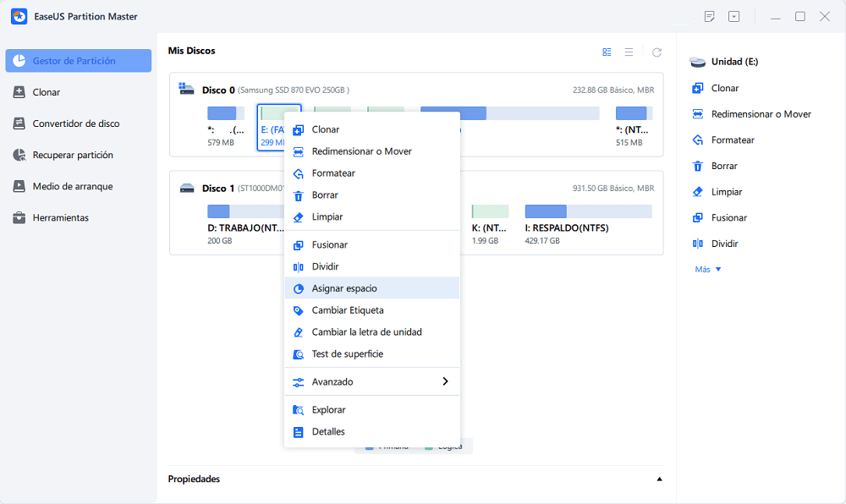
Task: Click the Explorar icon in context menu
Action: (x=299, y=410)
